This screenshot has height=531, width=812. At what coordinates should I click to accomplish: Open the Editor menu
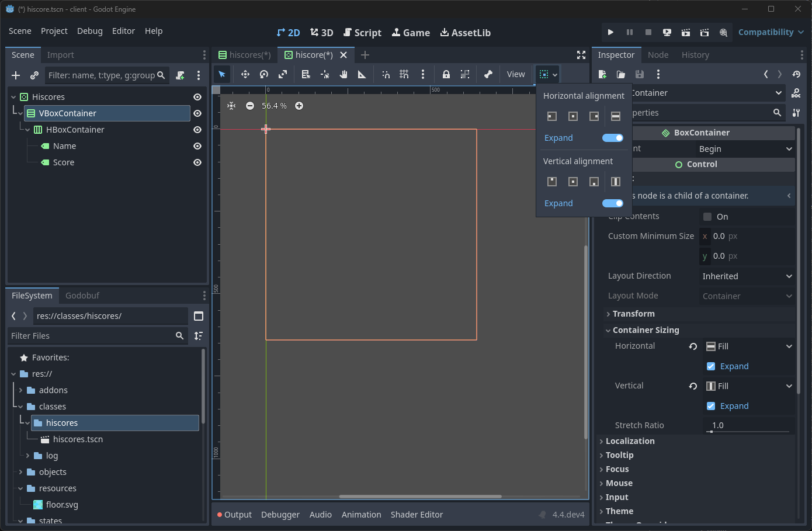pos(123,31)
